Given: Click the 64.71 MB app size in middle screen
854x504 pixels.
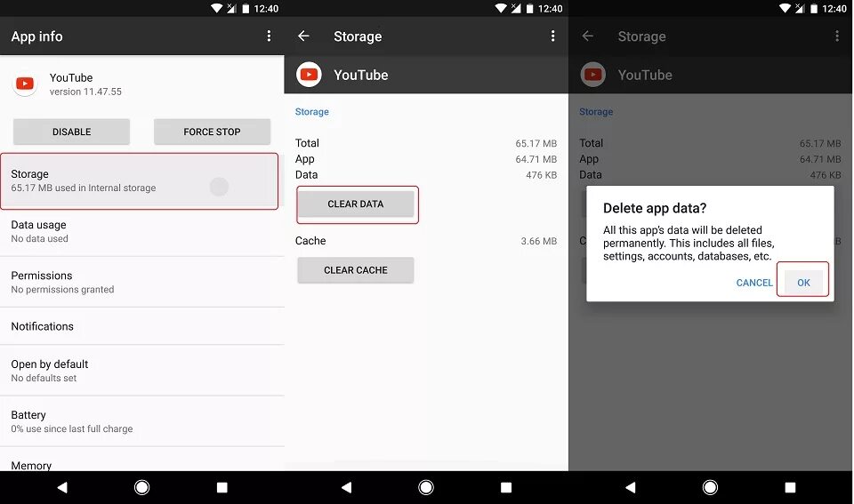Looking at the screenshot, I should (536, 159).
